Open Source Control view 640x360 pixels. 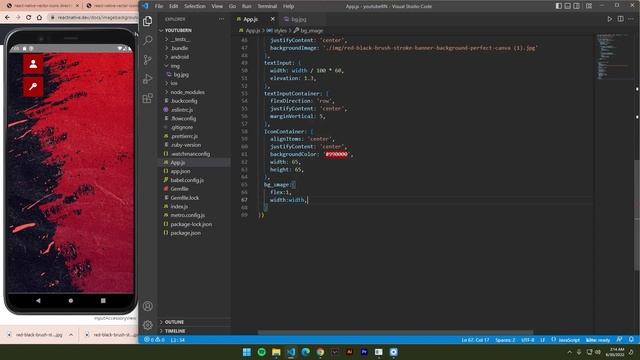coord(148,60)
